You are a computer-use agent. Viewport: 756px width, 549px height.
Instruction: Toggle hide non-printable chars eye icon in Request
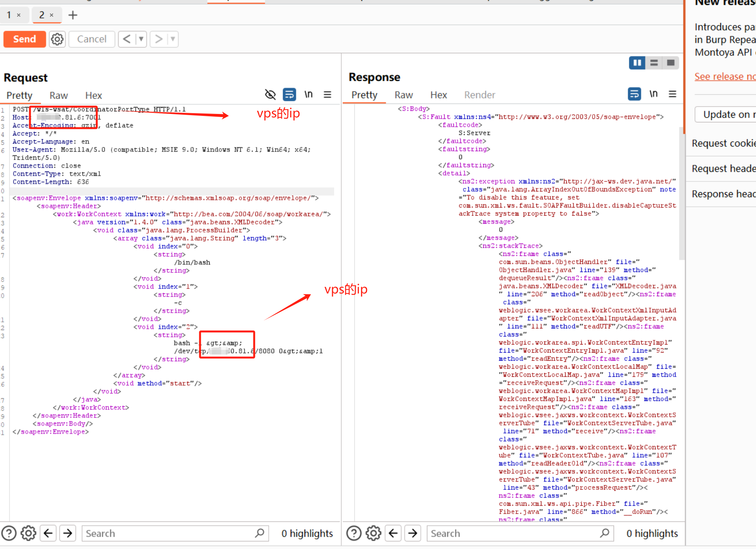point(270,94)
